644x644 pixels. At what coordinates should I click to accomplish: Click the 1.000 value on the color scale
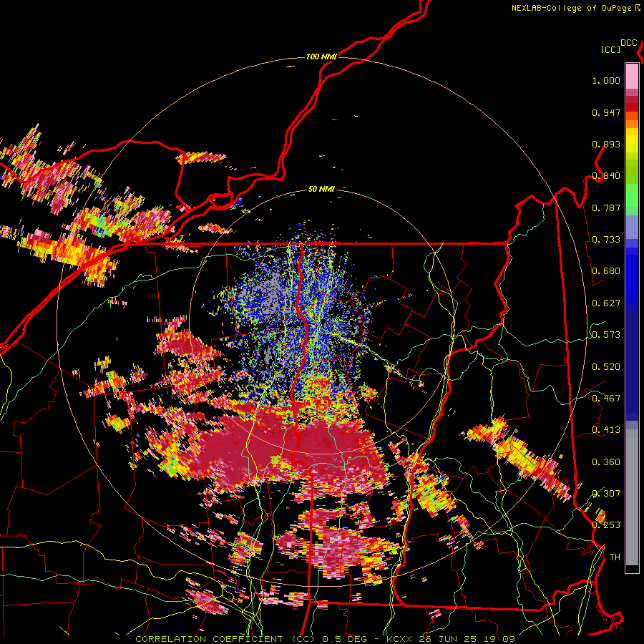pos(606,81)
